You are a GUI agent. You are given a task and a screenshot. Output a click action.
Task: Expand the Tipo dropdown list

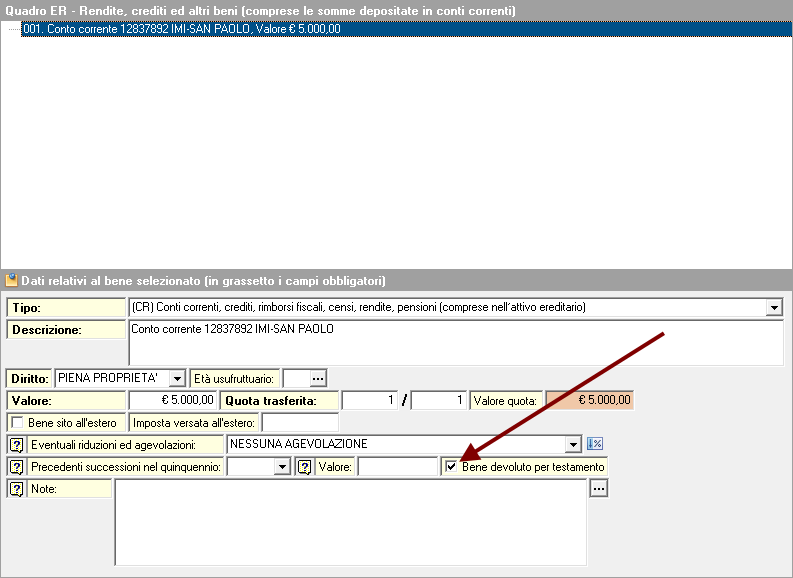(773, 308)
